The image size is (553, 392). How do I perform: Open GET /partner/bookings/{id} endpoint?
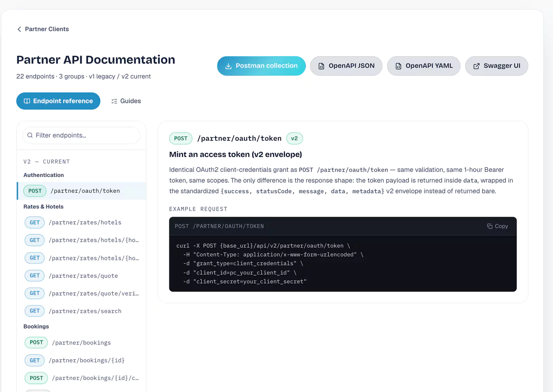82,360
